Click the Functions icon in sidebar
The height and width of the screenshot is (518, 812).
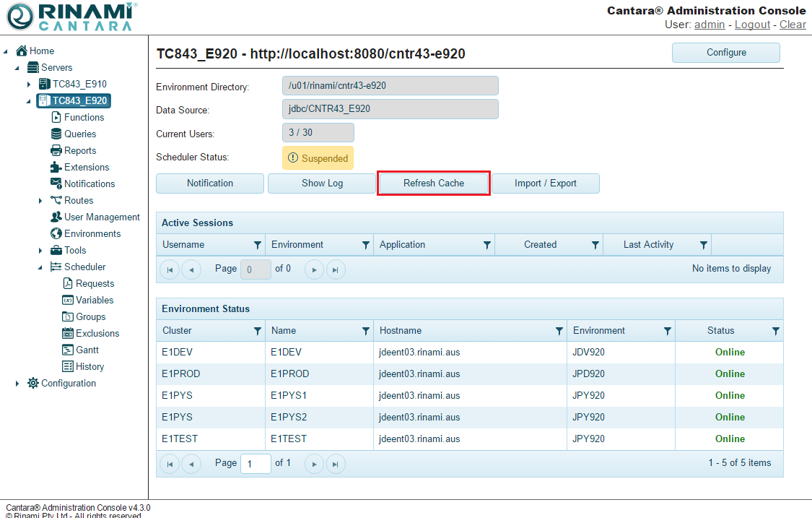click(56, 117)
